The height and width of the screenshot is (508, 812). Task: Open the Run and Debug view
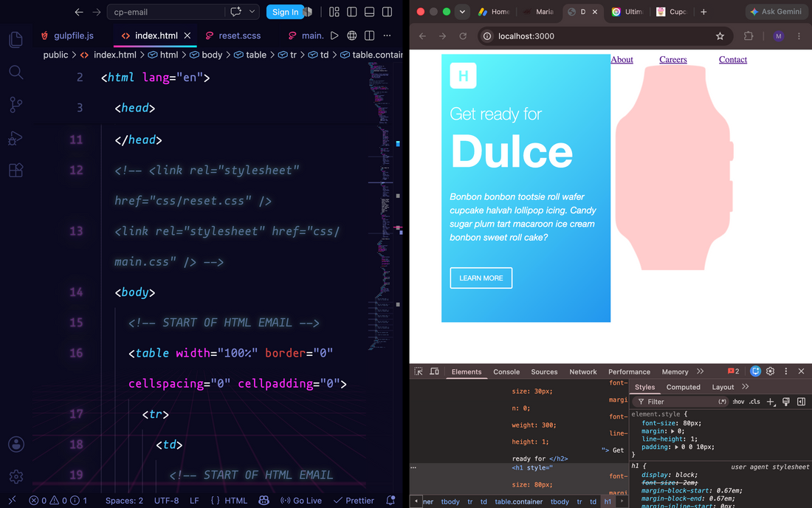point(16,138)
